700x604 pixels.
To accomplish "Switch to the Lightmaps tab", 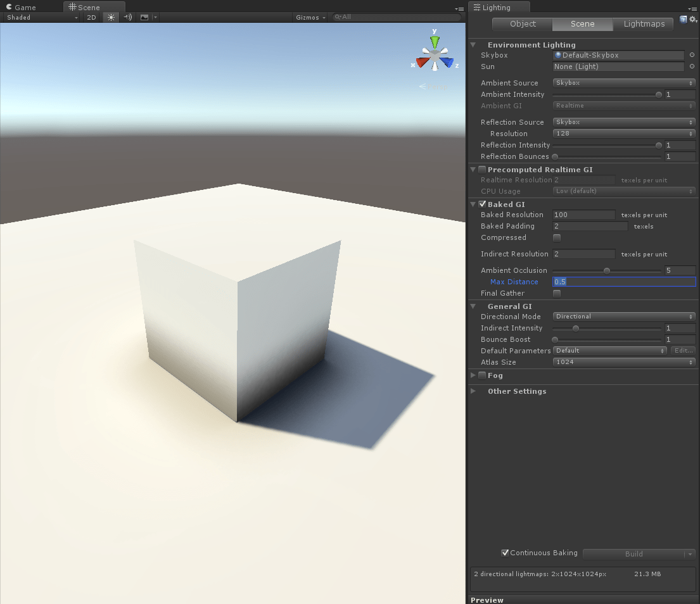I will click(643, 23).
